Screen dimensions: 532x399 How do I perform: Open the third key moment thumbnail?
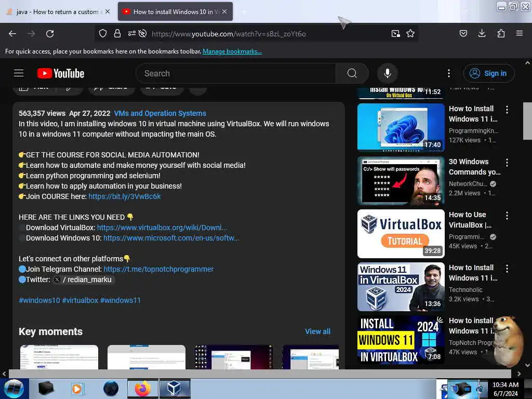[234, 357]
